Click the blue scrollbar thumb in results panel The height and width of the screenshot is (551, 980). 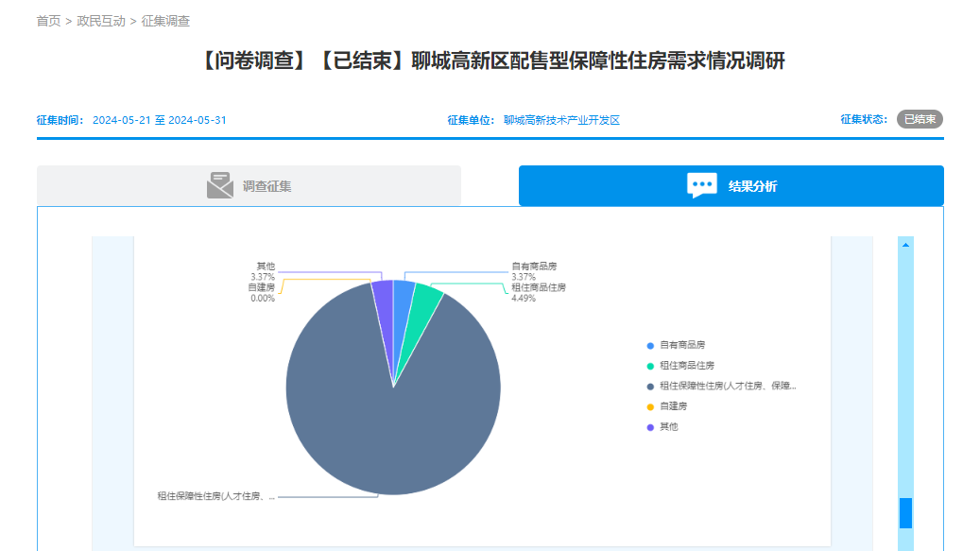[905, 512]
